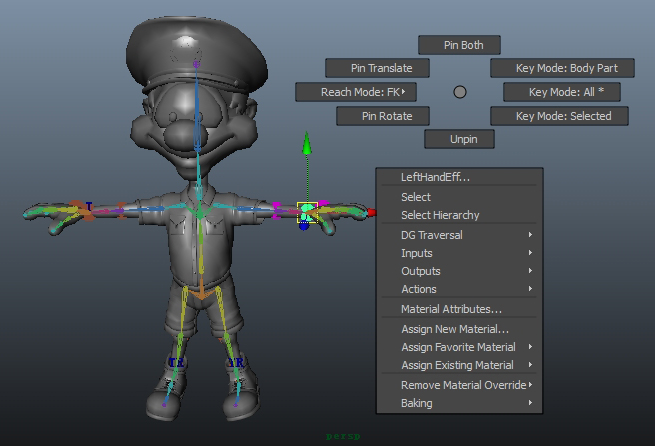Expand Remove Material Override submenu

[x=459, y=385]
